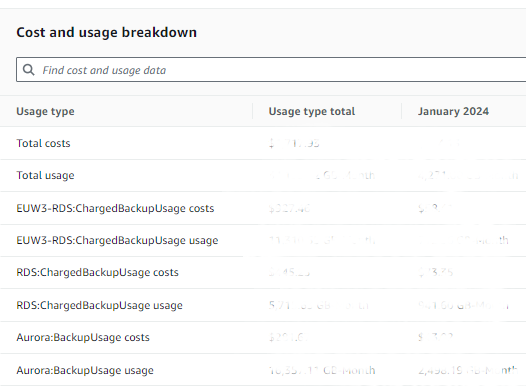526x392 pixels.
Task: Select the Total costs row label
Action: point(43,144)
